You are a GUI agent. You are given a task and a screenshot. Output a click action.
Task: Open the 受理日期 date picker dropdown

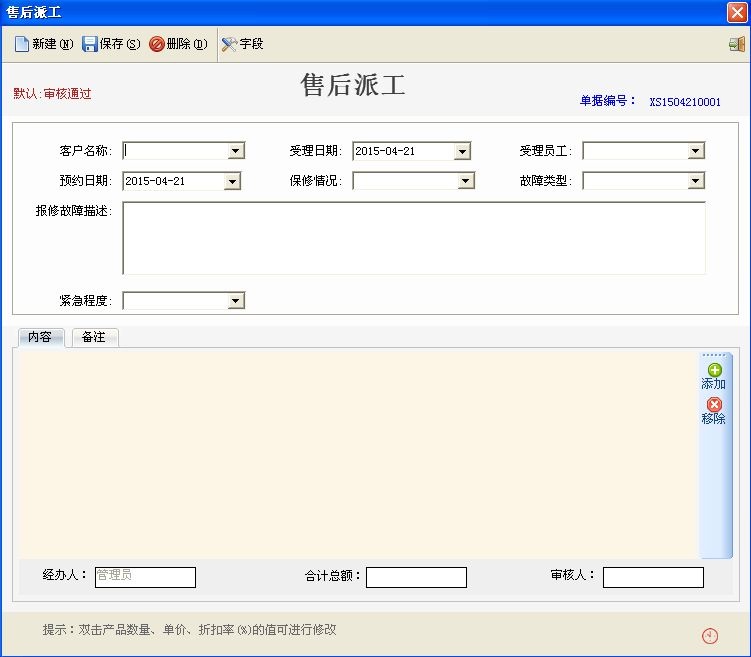pyautogui.click(x=462, y=152)
